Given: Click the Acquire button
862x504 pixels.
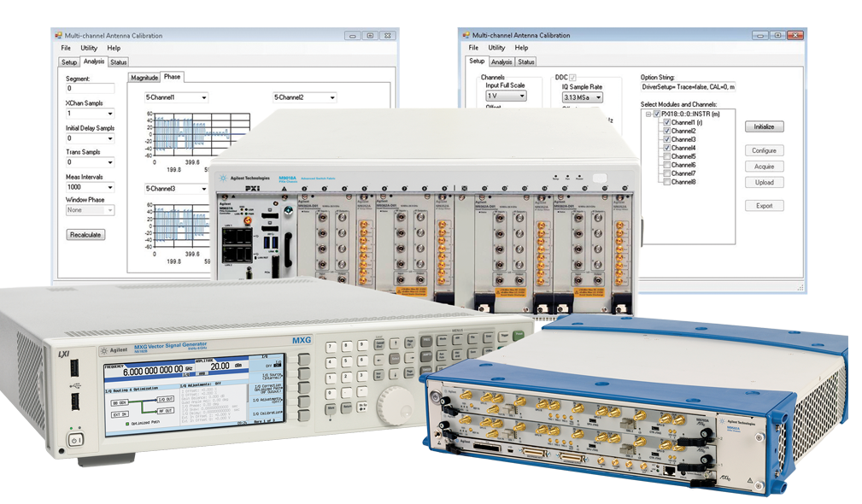Looking at the screenshot, I should click(764, 167).
